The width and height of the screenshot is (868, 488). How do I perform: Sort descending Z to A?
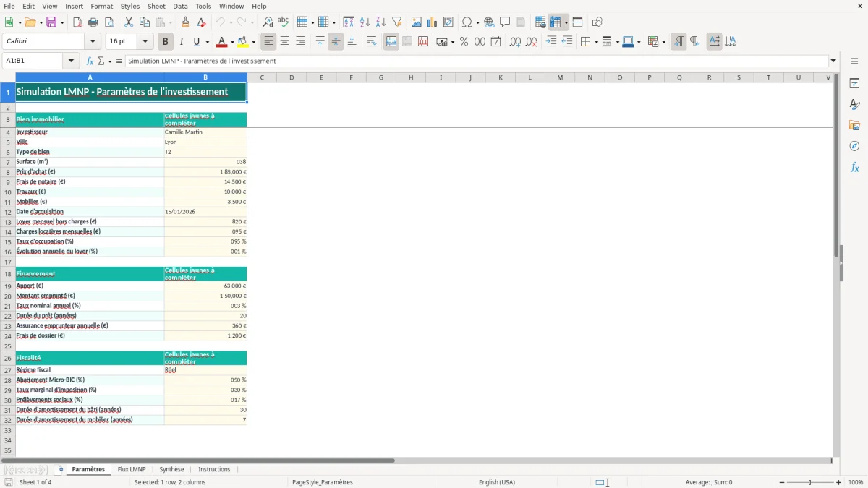[x=380, y=22]
